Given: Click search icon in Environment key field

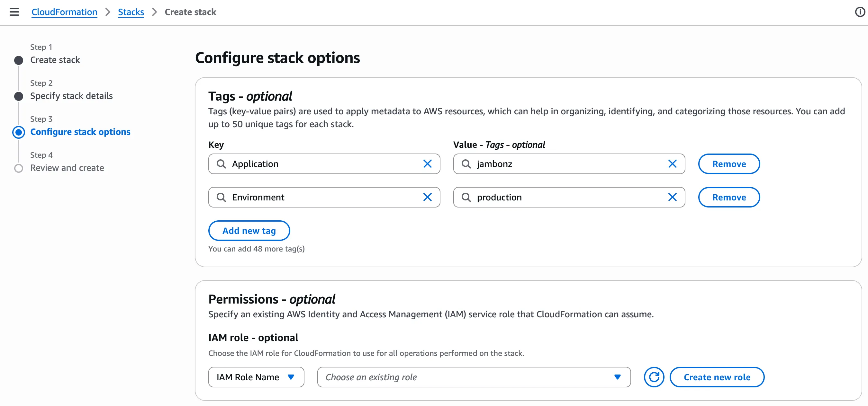Looking at the screenshot, I should (x=221, y=197).
